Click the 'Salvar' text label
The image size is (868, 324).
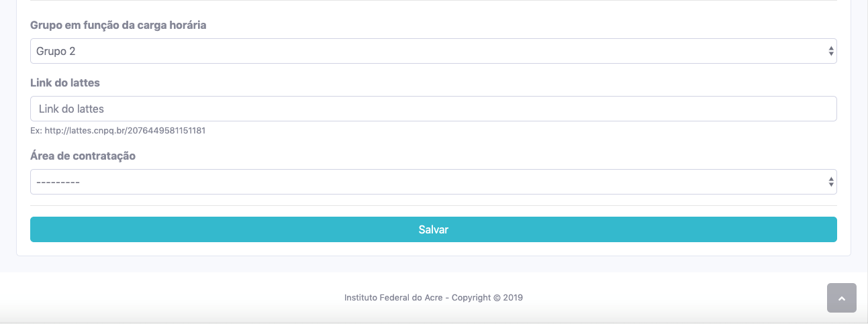coord(433,229)
